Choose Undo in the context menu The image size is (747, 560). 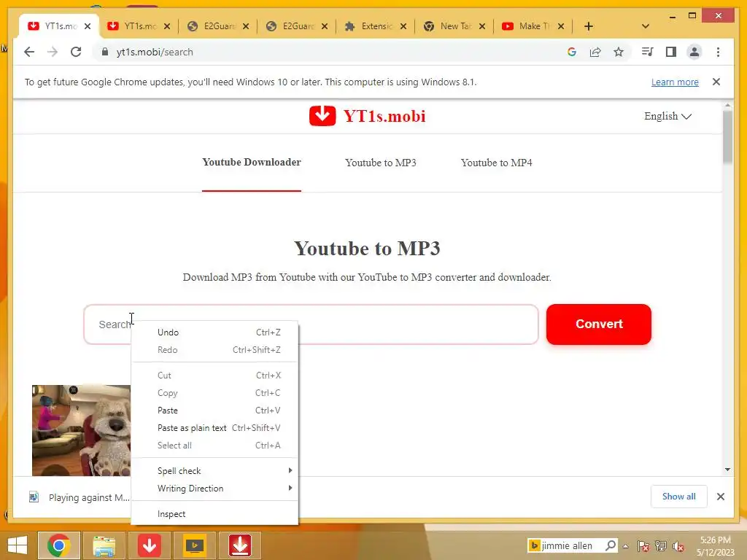point(215,332)
